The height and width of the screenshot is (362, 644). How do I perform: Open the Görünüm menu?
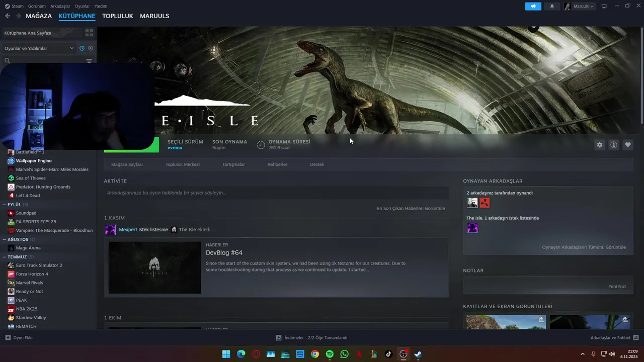coord(37,6)
